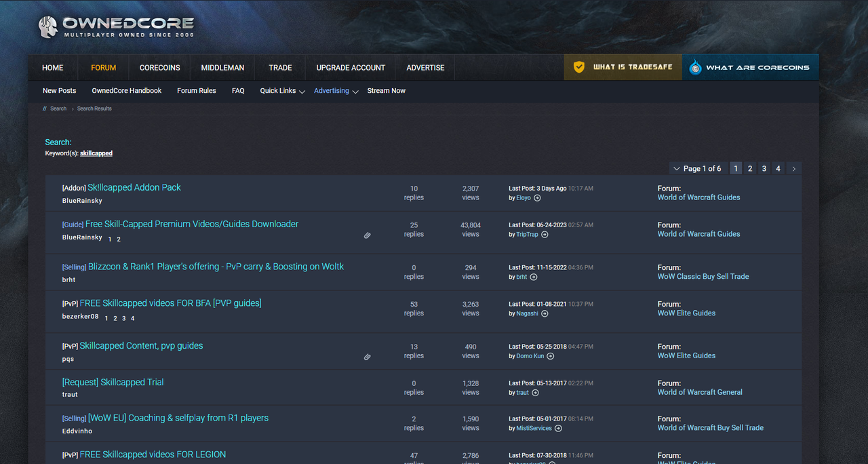
Task: Open the FAQ link
Action: tap(238, 91)
